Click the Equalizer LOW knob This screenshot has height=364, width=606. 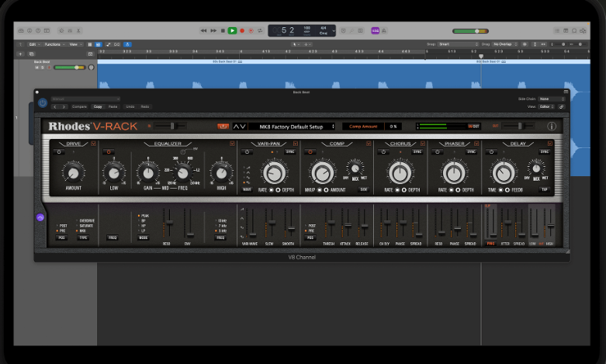[113, 173]
